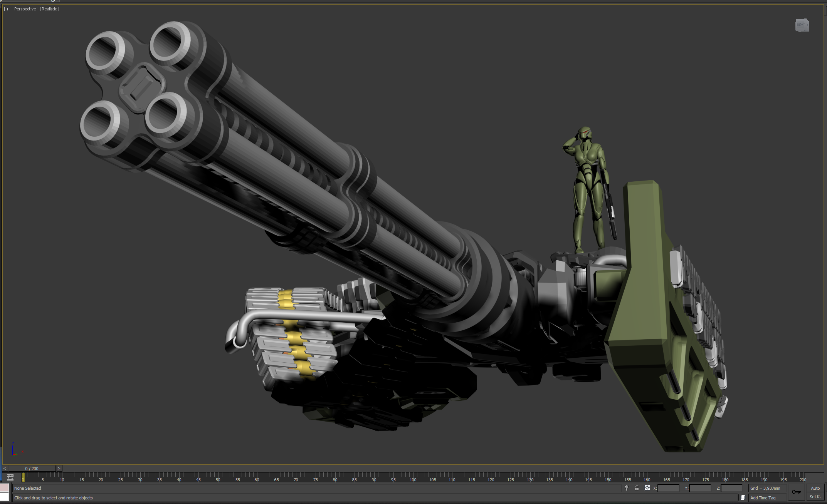827x504 pixels.
Task: Open the Realistic shading label menu
Action: (x=49, y=9)
